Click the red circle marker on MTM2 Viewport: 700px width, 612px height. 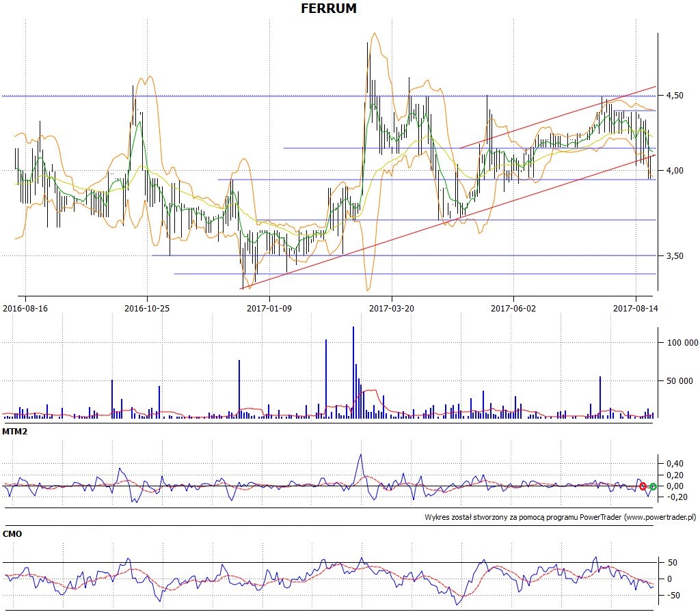click(x=643, y=486)
